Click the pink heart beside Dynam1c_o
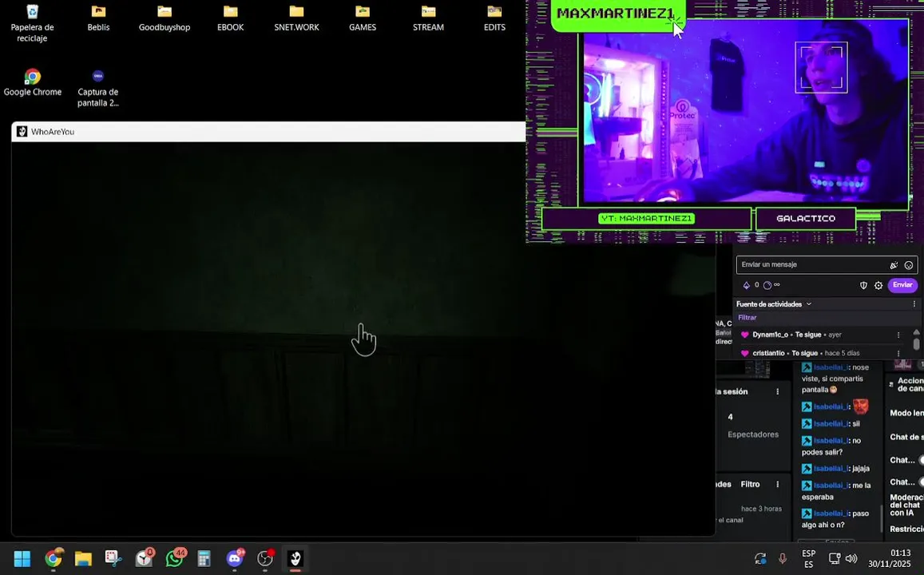 (x=744, y=335)
